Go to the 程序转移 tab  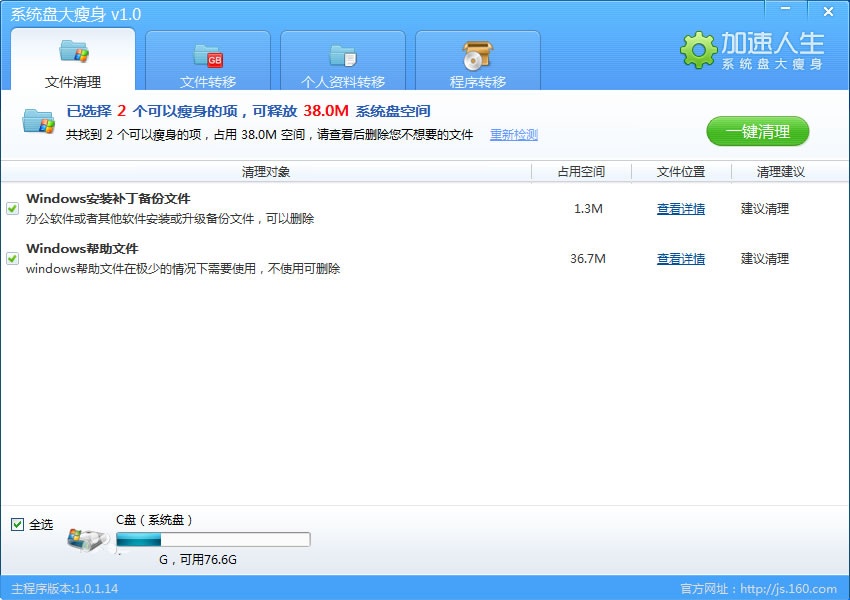tap(478, 60)
